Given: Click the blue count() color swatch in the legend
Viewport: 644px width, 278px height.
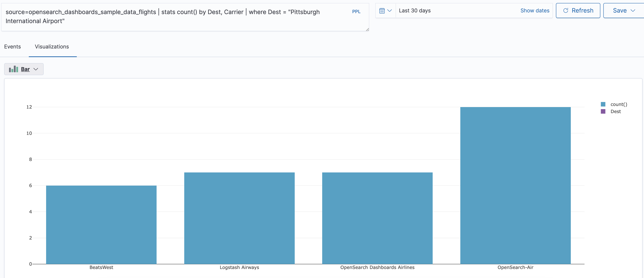Looking at the screenshot, I should (x=603, y=104).
